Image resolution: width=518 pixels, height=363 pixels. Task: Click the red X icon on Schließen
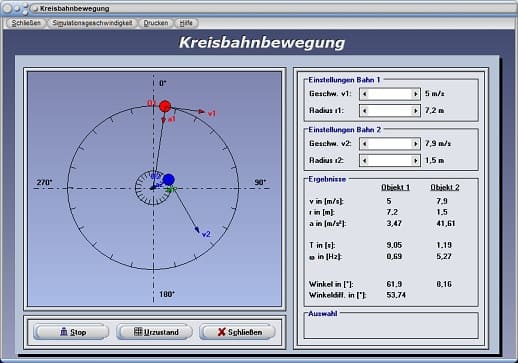[x=221, y=332]
